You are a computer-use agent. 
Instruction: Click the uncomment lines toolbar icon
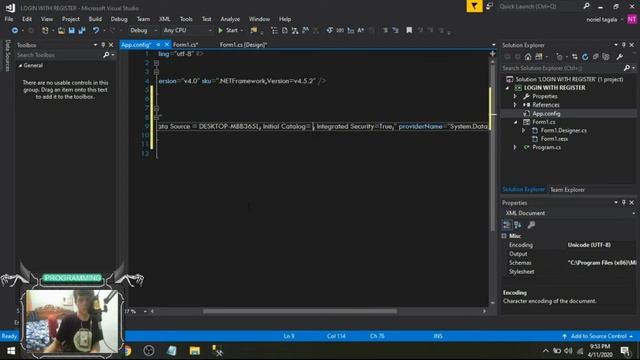click(x=396, y=30)
